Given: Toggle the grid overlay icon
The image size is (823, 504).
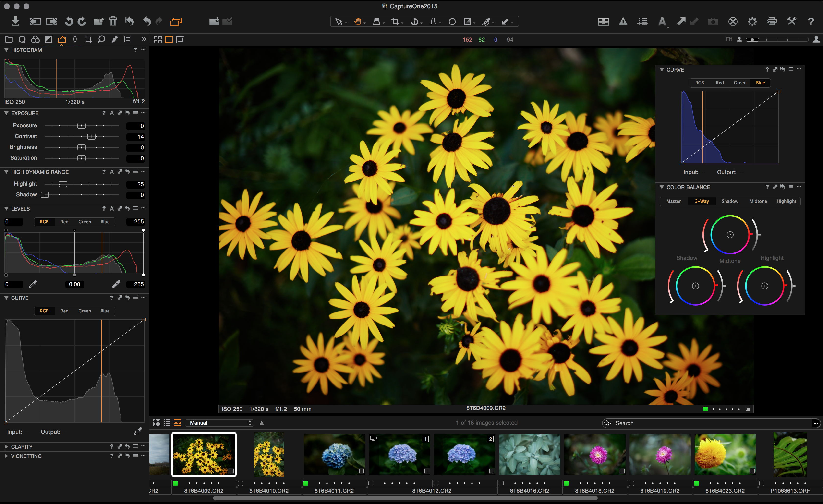Looking at the screenshot, I should (643, 22).
